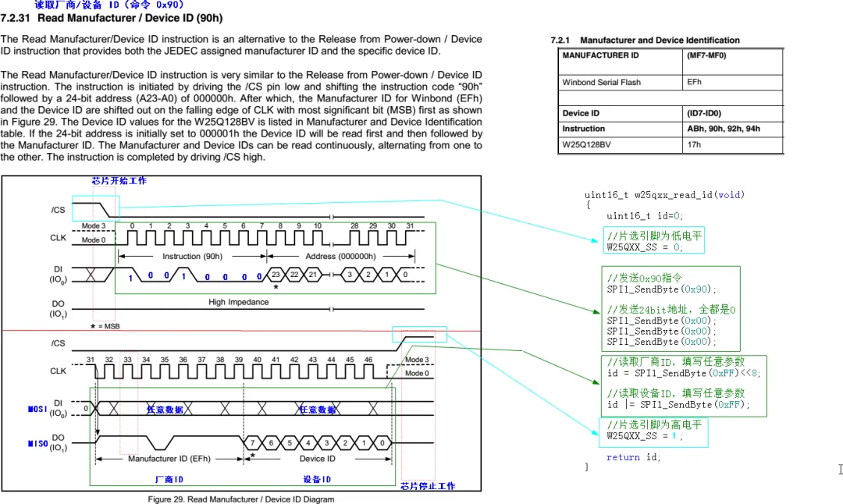
Task: Click the 芯片开始工作 annotation label
Action: point(119,181)
